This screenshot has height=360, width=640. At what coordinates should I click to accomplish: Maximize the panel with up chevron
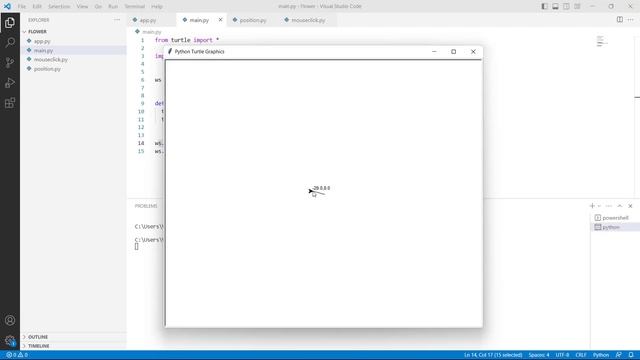(620, 206)
